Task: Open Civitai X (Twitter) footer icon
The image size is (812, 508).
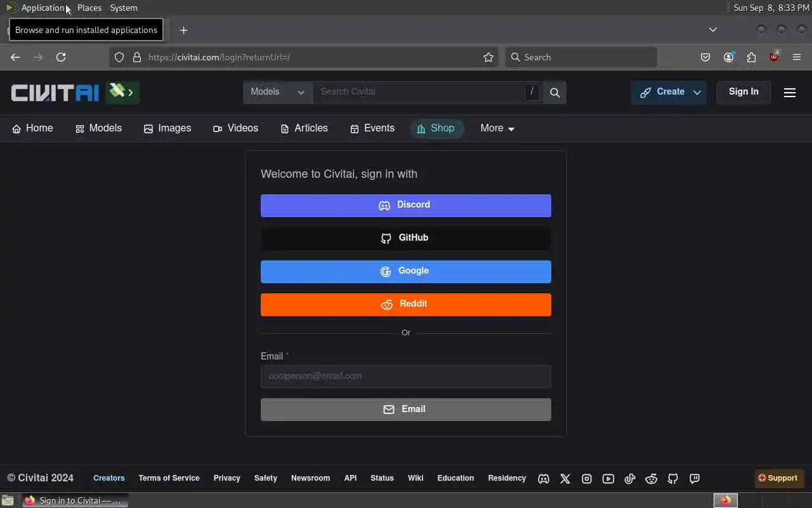Action: [565, 479]
